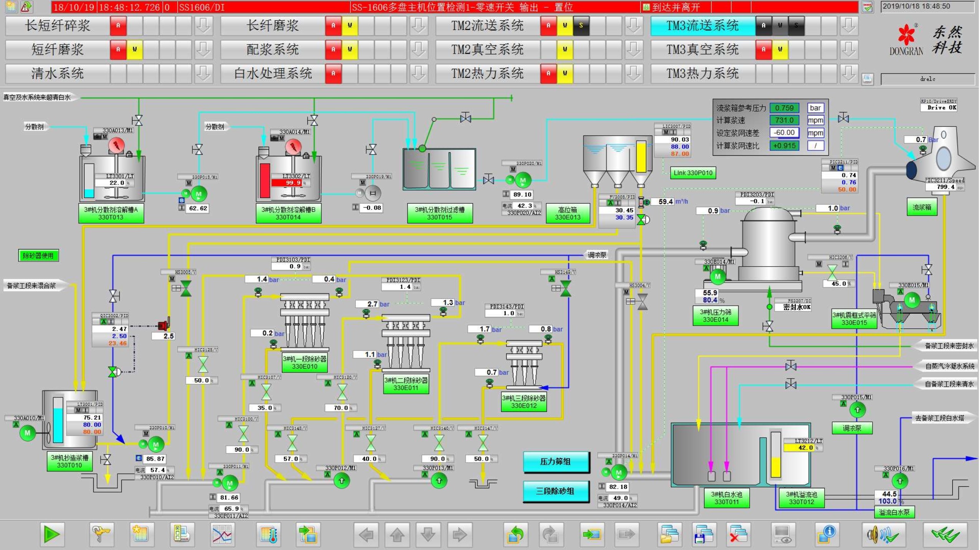This screenshot has width=980, height=550.
Task: Expand down arrow beside TM3真空系统
Action: (x=848, y=49)
